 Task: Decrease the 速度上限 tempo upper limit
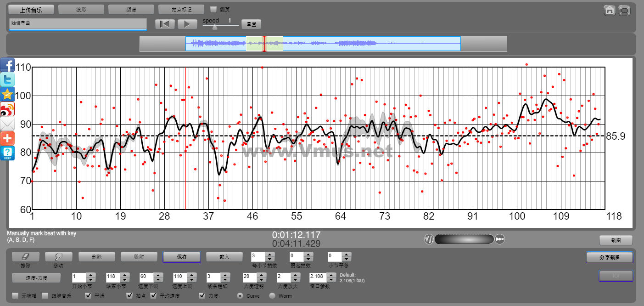pos(190,280)
